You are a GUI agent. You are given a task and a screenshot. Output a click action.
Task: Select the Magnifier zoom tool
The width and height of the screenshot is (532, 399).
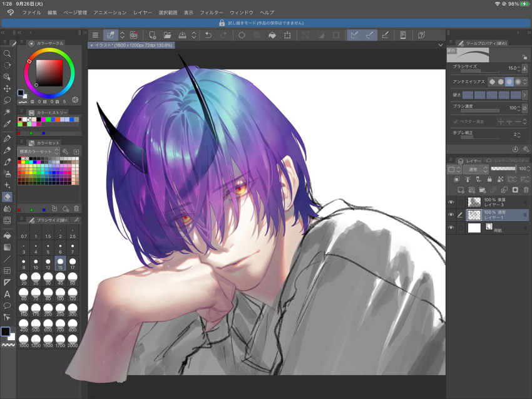click(x=7, y=54)
